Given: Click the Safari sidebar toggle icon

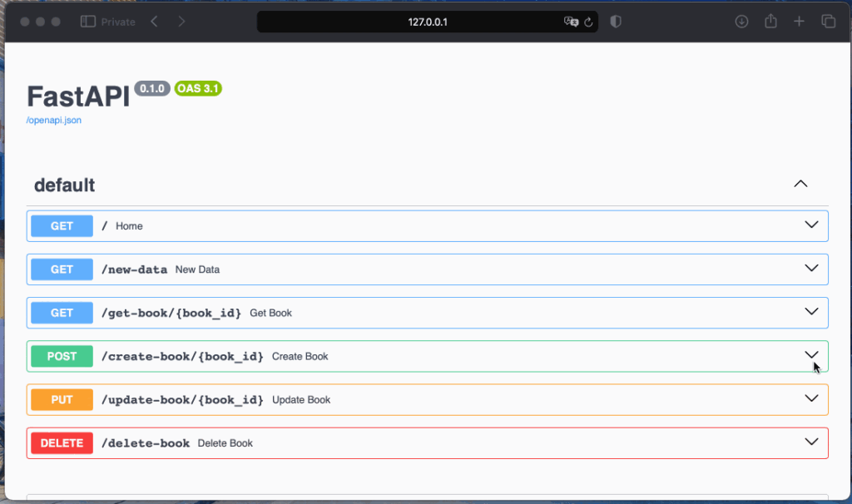Looking at the screenshot, I should point(87,22).
